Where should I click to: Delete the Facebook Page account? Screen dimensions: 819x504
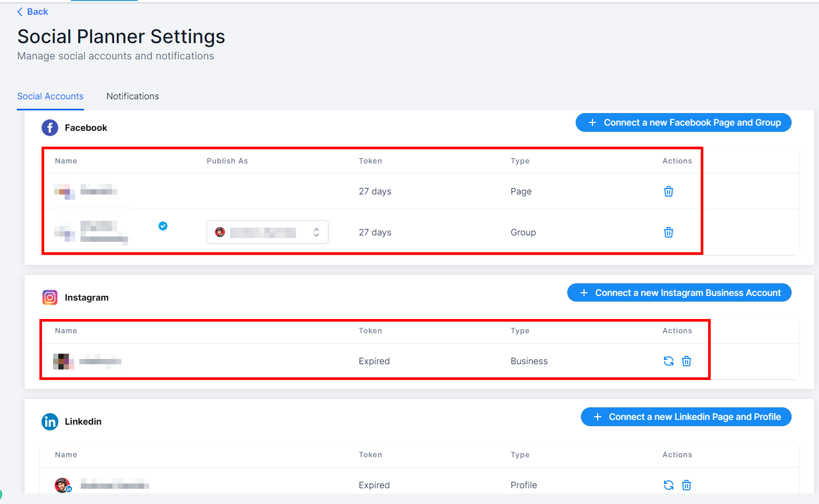pos(668,191)
